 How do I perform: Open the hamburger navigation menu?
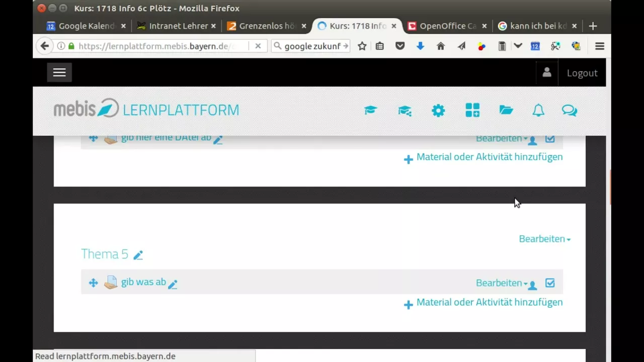coord(59,72)
